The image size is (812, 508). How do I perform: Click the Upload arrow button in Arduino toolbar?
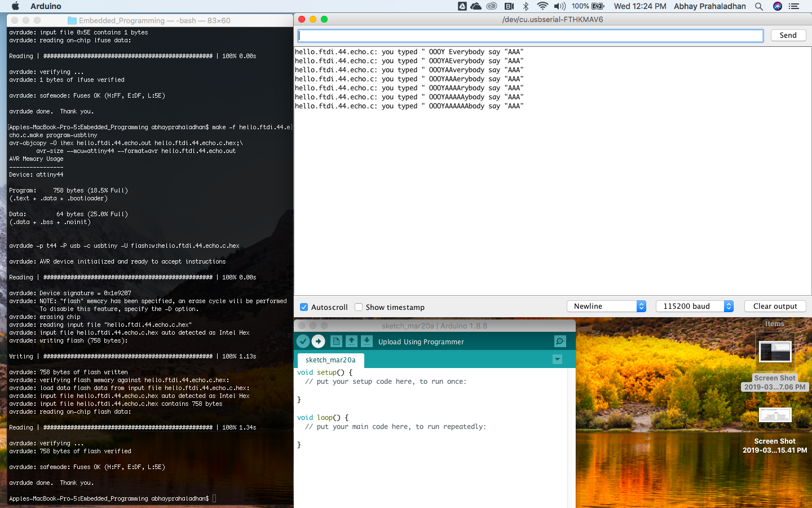pos(319,341)
